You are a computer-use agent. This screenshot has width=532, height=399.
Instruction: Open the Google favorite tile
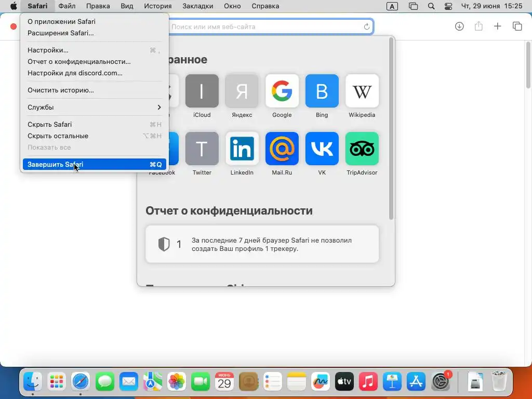tap(282, 91)
